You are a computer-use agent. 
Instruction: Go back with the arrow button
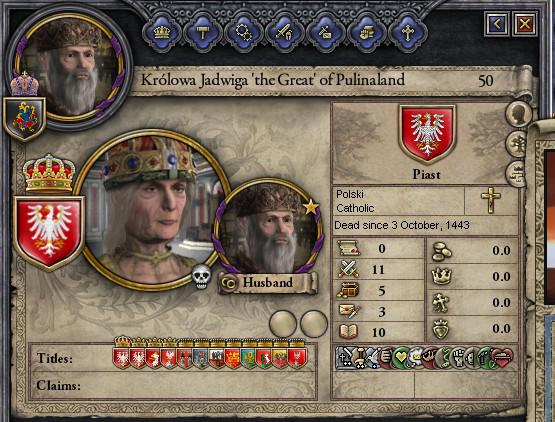(497, 24)
